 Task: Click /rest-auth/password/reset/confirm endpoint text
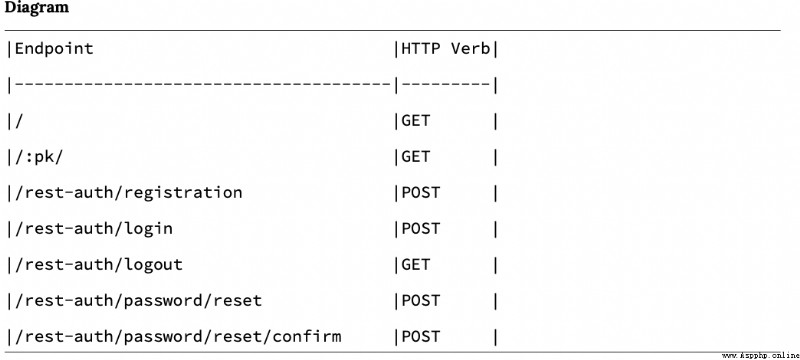tap(178, 337)
